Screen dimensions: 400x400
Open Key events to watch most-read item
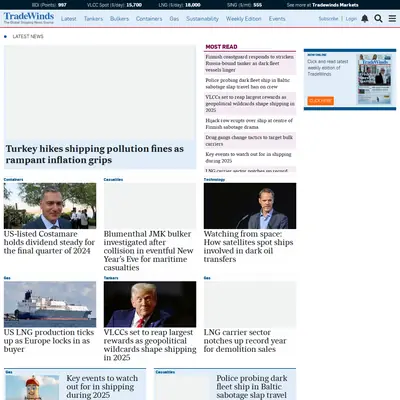click(248, 157)
